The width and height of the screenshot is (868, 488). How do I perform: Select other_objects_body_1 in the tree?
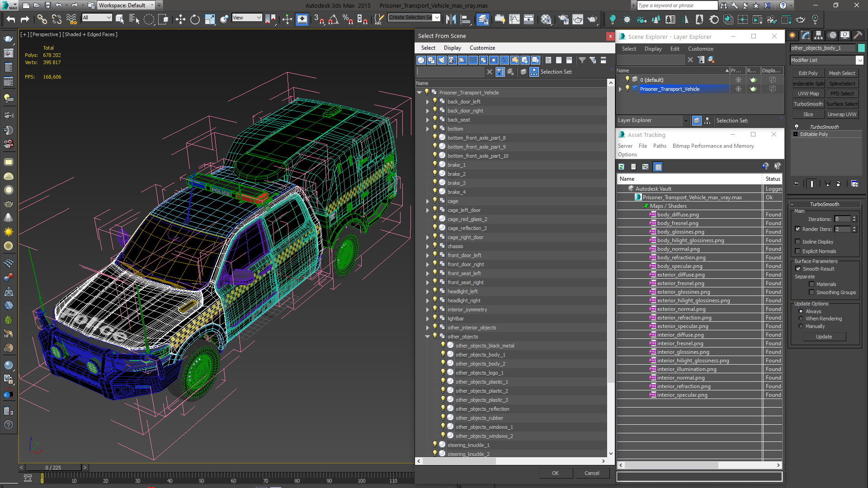pyautogui.click(x=480, y=355)
